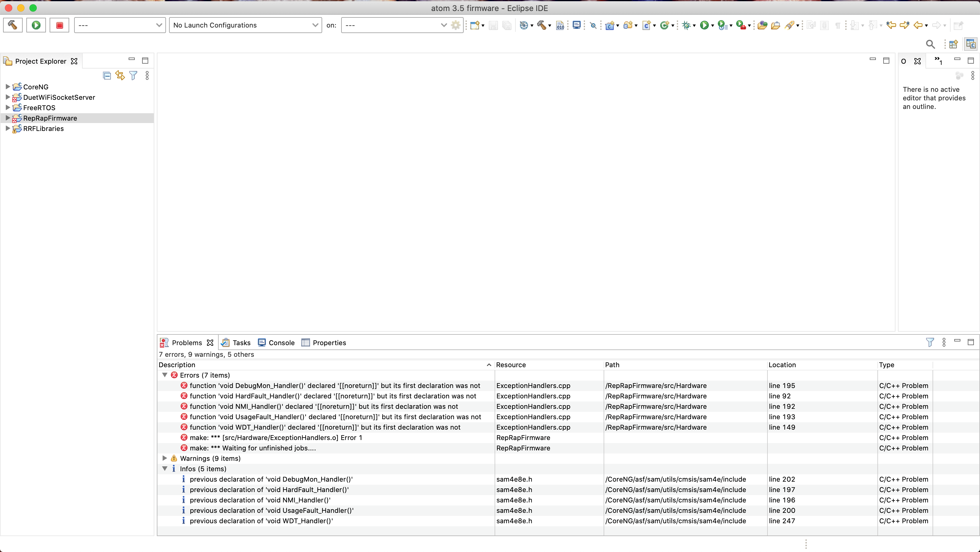980x552 pixels.
Task: Open the Debug dropdown arrow
Action: pyautogui.click(x=694, y=26)
